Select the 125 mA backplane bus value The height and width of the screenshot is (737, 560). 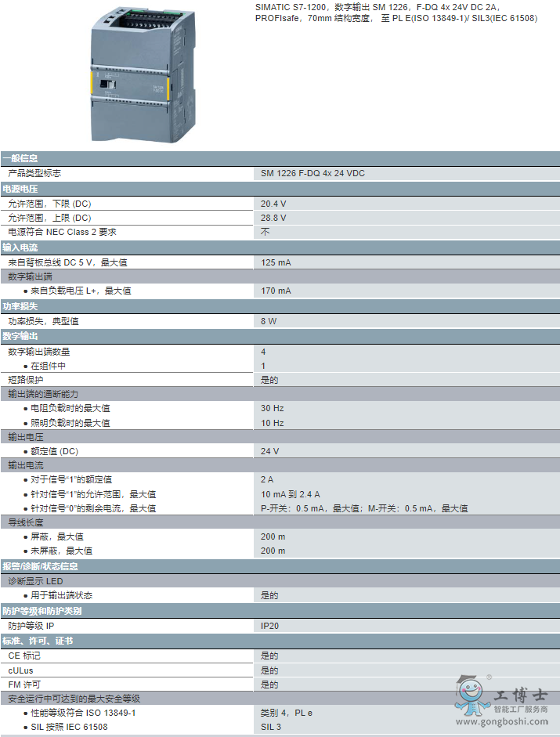tap(276, 262)
